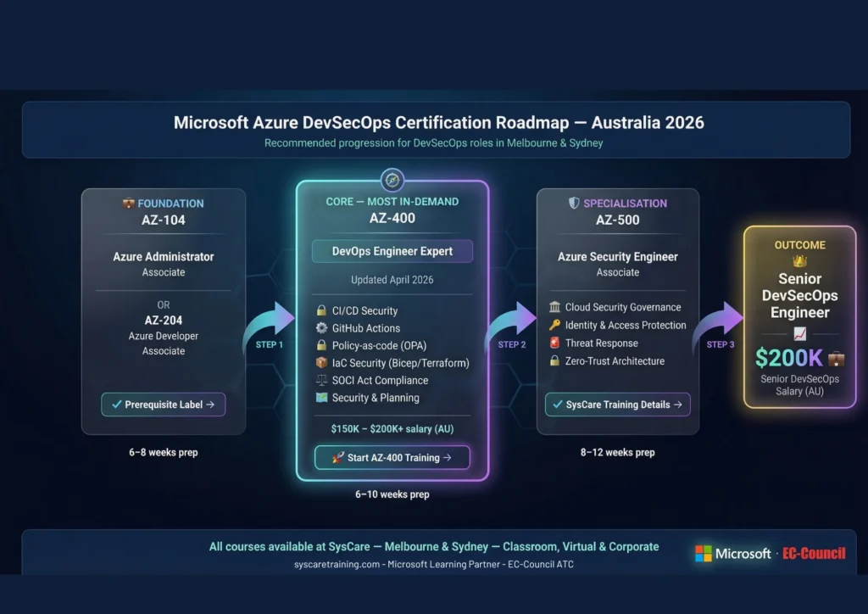This screenshot has width=868, height=614.
Task: Click the rocket icon in Start AZ-400 Training
Action: pos(337,457)
